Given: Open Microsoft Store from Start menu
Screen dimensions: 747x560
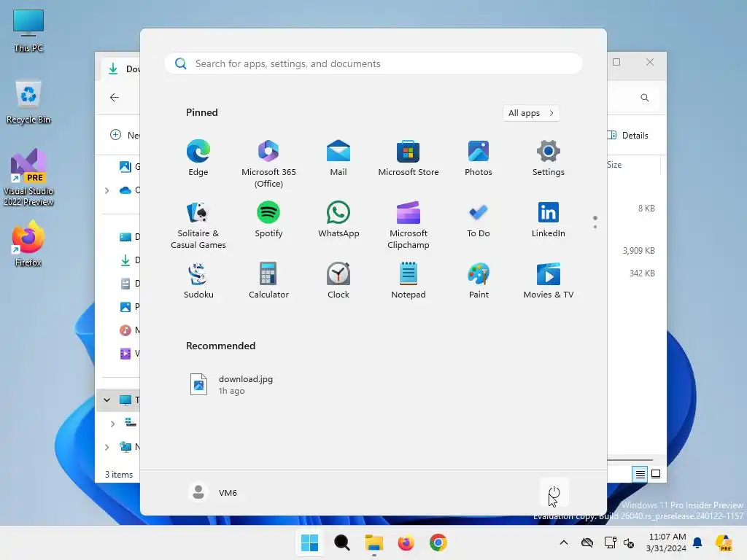Looking at the screenshot, I should tap(409, 158).
